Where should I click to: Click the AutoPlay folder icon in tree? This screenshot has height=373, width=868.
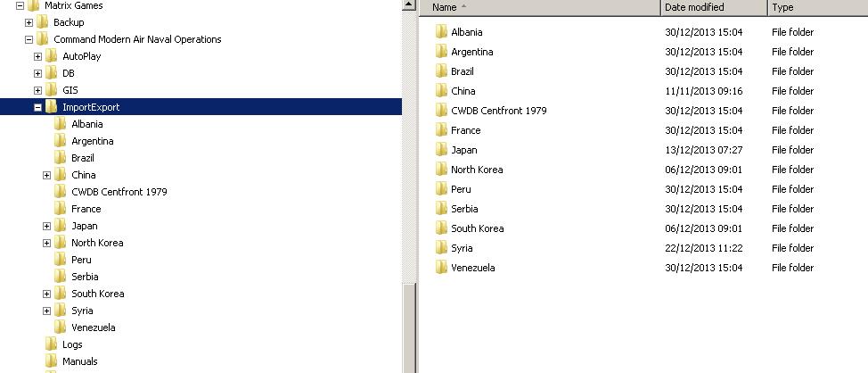[x=51, y=56]
